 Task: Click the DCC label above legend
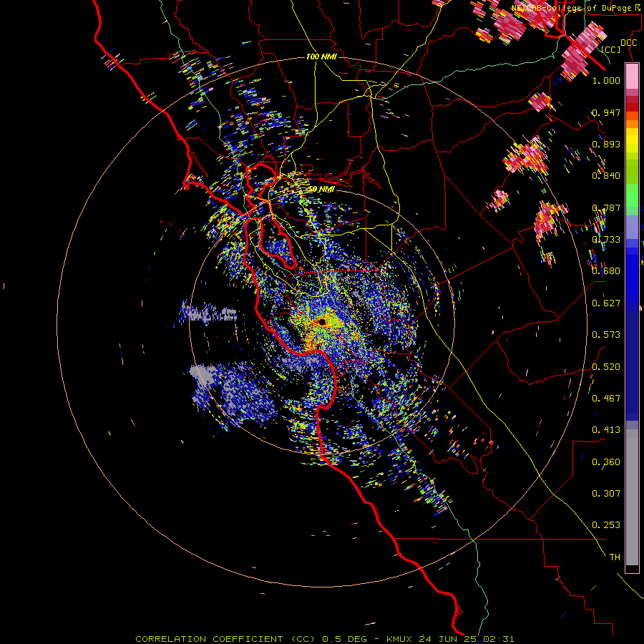(x=629, y=43)
